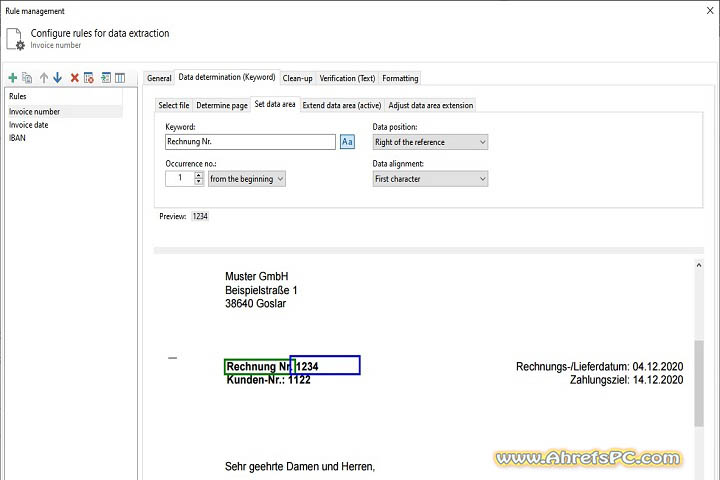Click the table icon with the red circle

(x=89, y=78)
